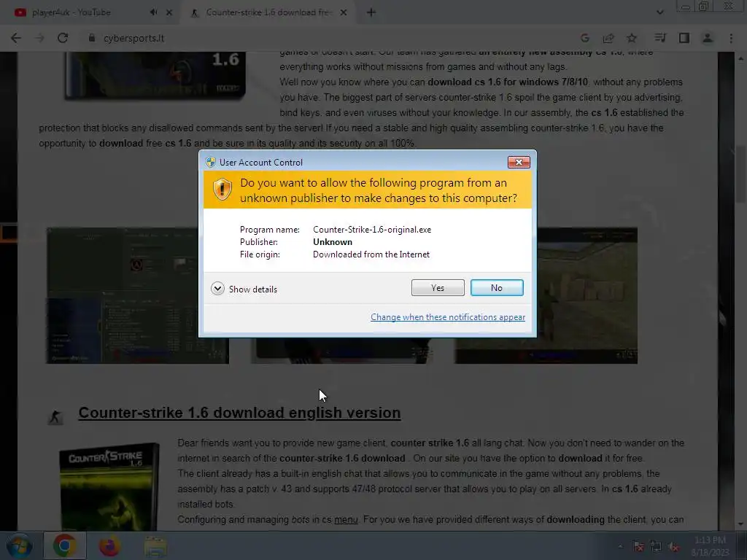Image resolution: width=747 pixels, height=560 pixels.
Task: Close the YouTube tab
Action: coord(169,13)
